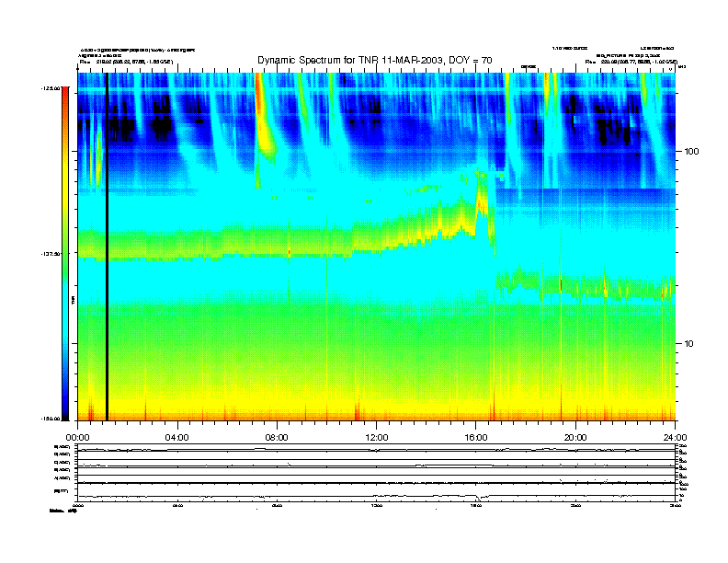Viewport: 728px width, 563px height.
Task: Click the "100" frequency axis label
Action: tap(692, 152)
